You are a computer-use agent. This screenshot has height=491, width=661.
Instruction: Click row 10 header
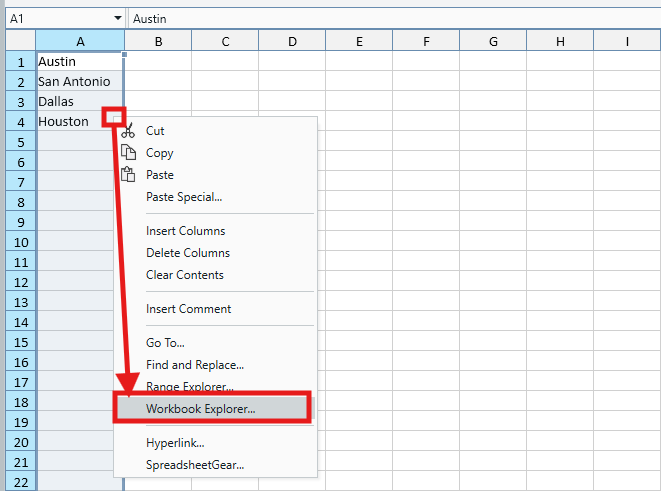point(20,241)
